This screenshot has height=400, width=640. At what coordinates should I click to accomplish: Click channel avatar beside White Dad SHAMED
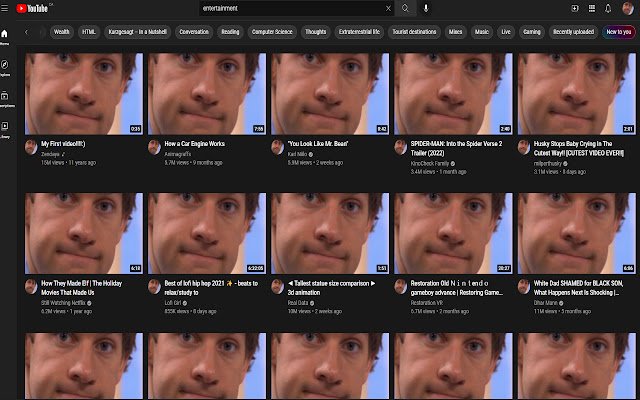524,287
